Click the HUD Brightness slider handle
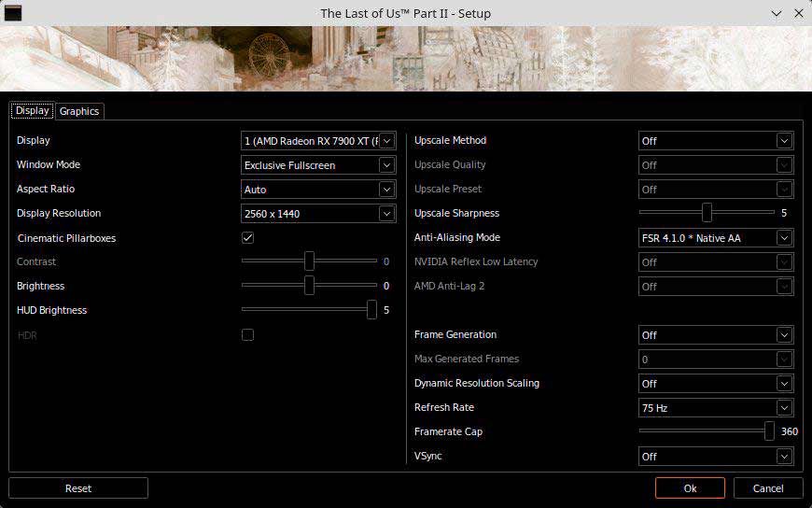The height and width of the screenshot is (508, 812). [371, 310]
